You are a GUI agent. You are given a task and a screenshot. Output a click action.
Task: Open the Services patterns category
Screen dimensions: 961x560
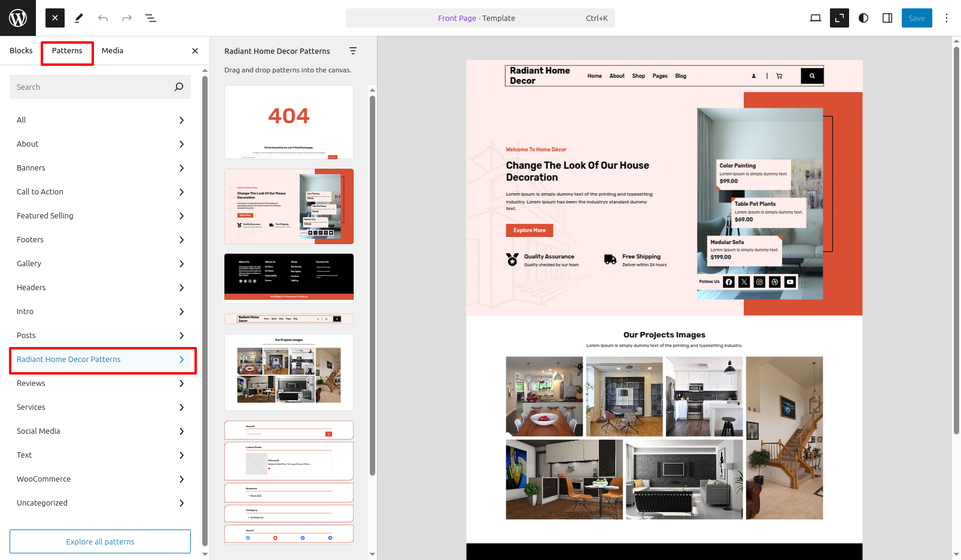click(100, 407)
